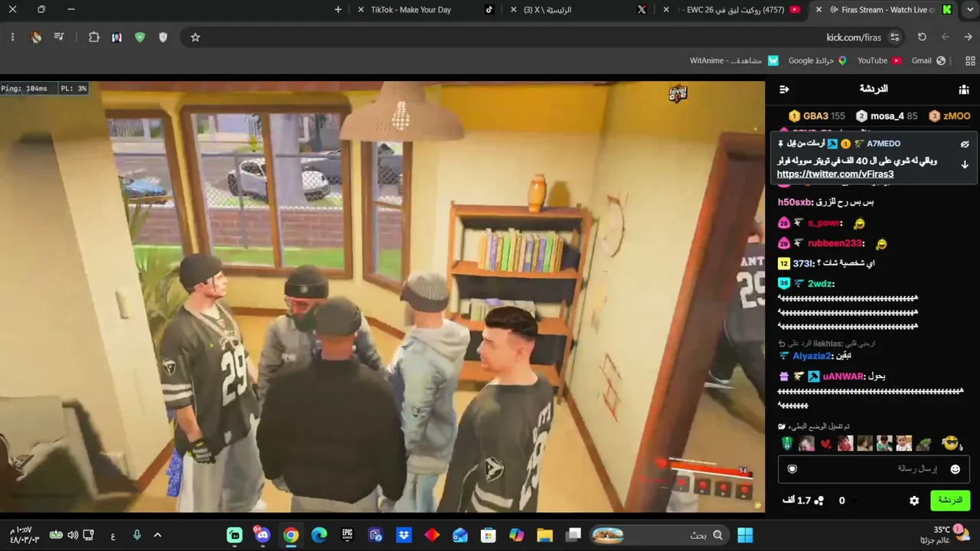Click the red heart quick emote

point(825,444)
